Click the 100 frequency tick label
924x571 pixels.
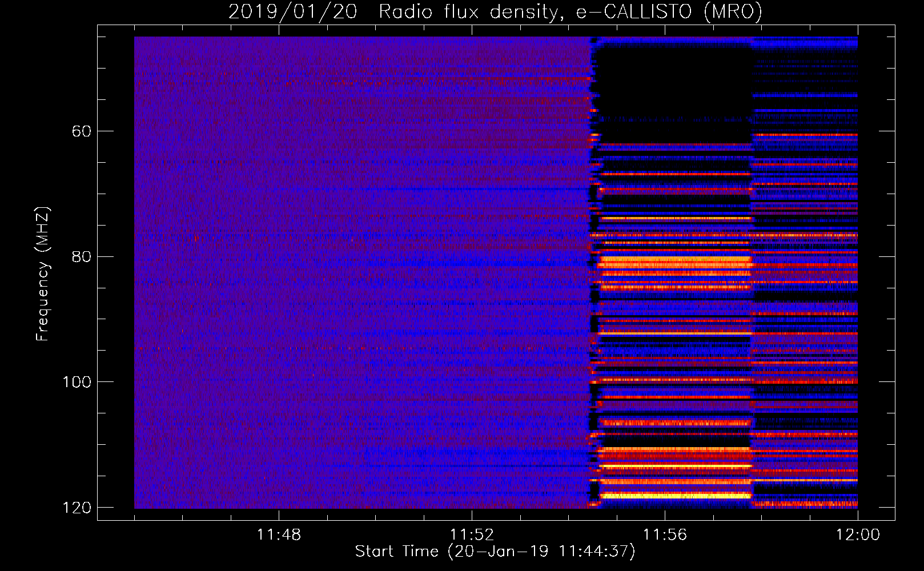pos(77,382)
